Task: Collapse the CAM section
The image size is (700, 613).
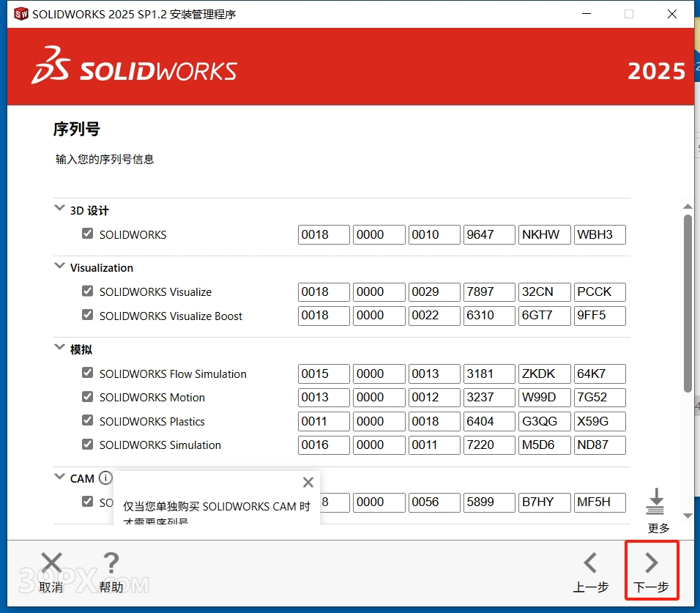Action: pyautogui.click(x=59, y=478)
